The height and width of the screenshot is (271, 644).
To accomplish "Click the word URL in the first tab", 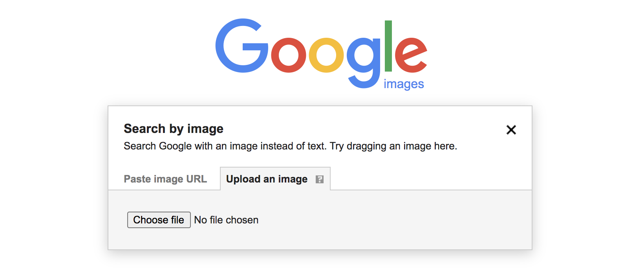I will [x=196, y=179].
